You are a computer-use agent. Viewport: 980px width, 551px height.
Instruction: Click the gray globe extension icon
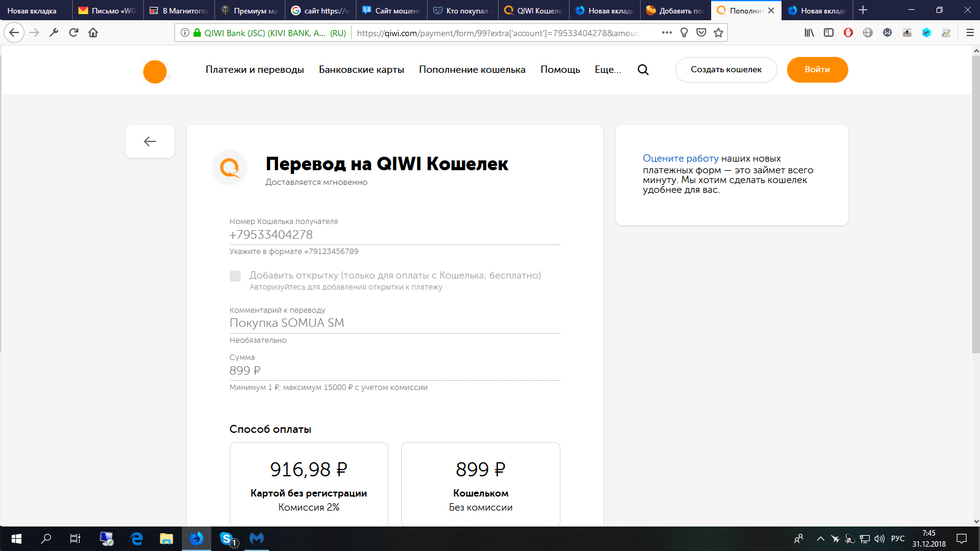tap(868, 32)
